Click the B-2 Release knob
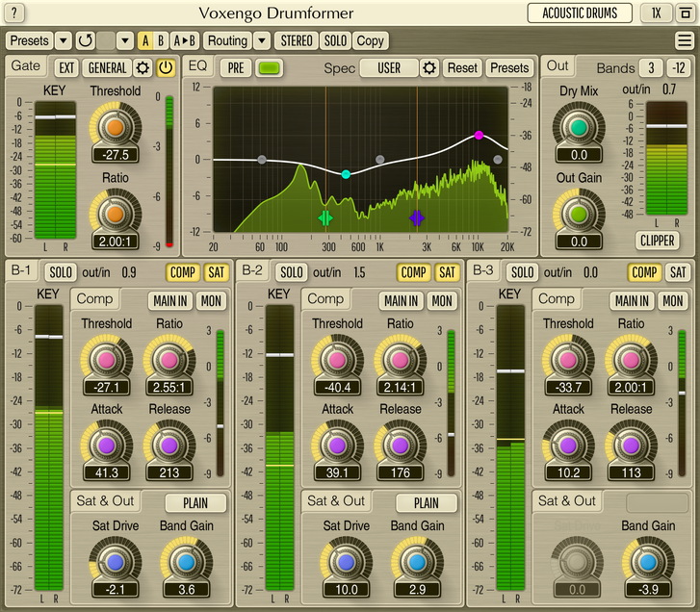 [x=400, y=446]
